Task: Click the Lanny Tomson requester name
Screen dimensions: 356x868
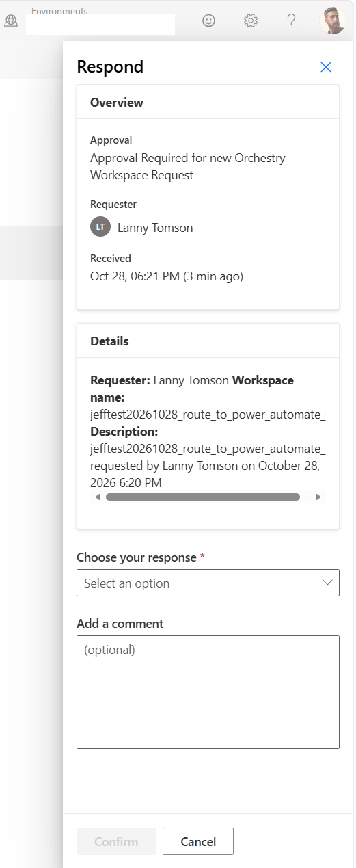Action: [x=155, y=228]
